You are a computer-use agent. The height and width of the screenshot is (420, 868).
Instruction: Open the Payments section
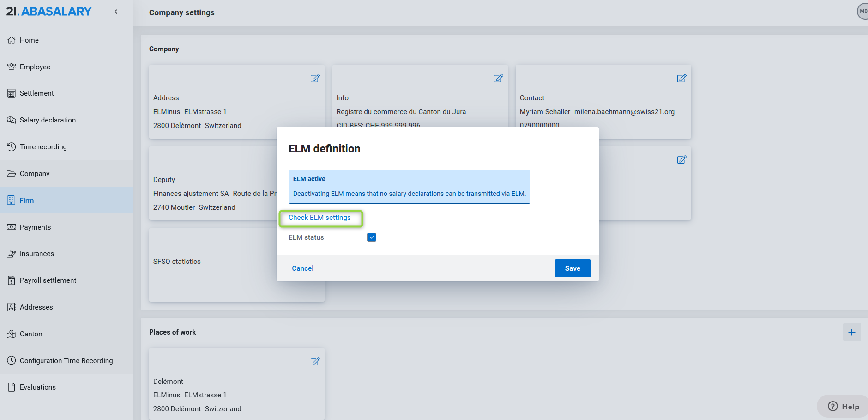point(35,227)
